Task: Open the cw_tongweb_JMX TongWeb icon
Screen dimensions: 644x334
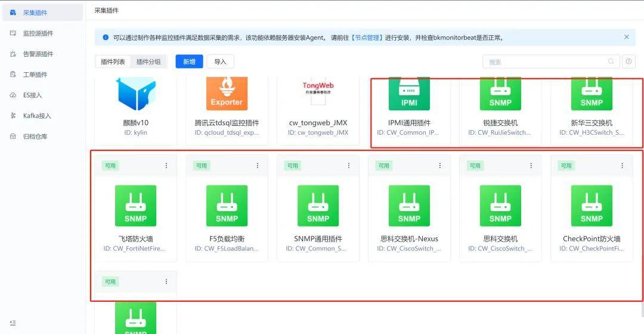Action: (318, 91)
